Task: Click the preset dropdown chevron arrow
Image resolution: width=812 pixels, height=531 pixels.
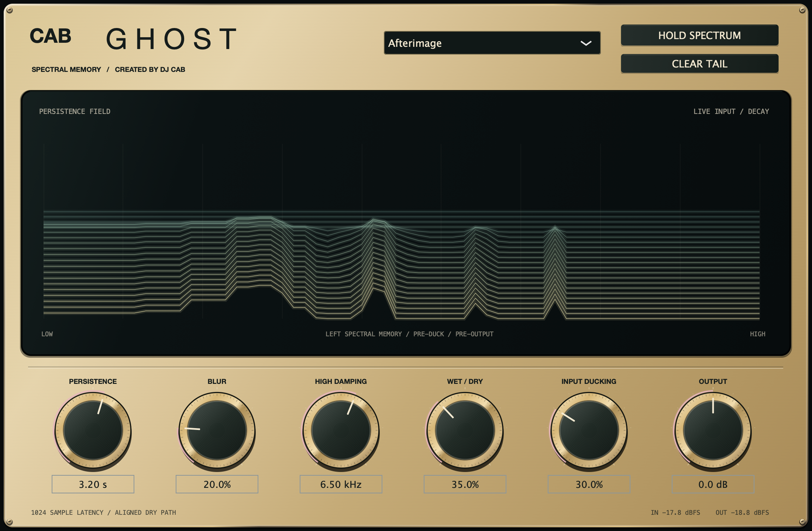Action: pyautogui.click(x=586, y=43)
